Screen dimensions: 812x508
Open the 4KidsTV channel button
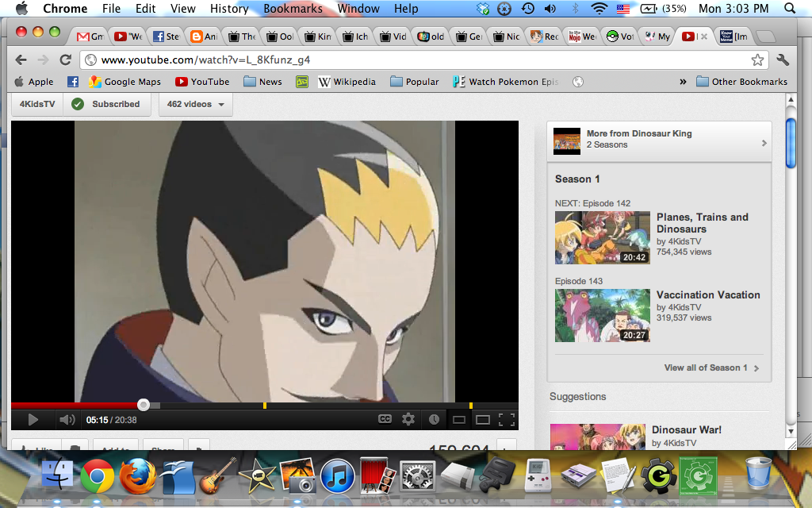point(37,104)
